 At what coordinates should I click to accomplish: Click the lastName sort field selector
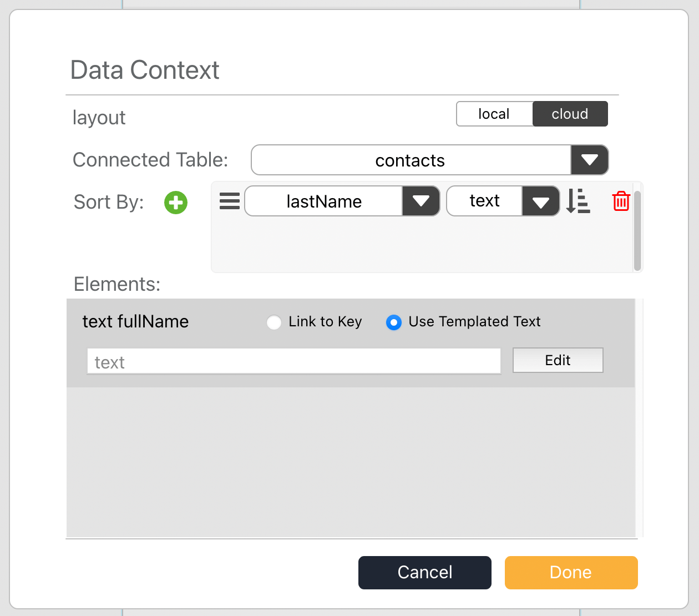click(x=342, y=201)
